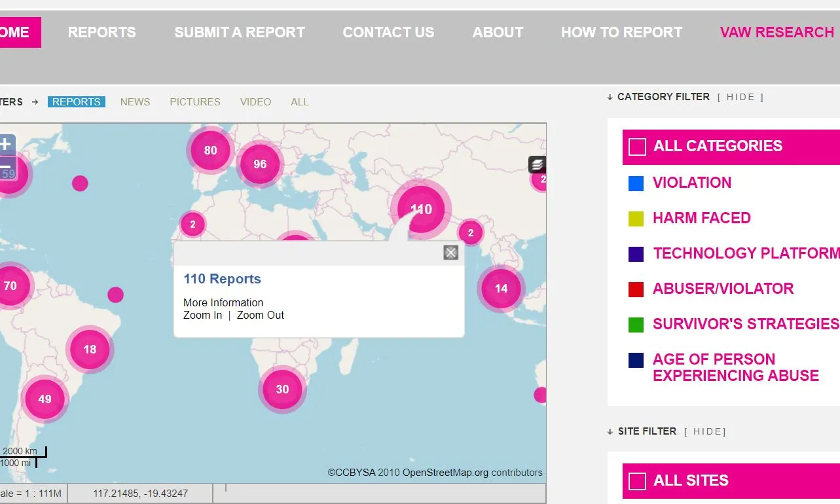840x504 pixels.
Task: Click the 2 reports marker east of 110
Action: coord(470,232)
